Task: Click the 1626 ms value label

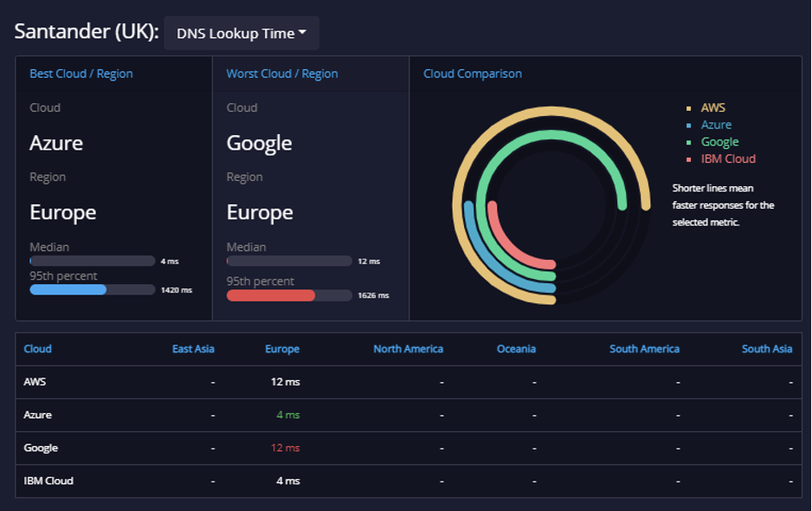Action: [373, 295]
